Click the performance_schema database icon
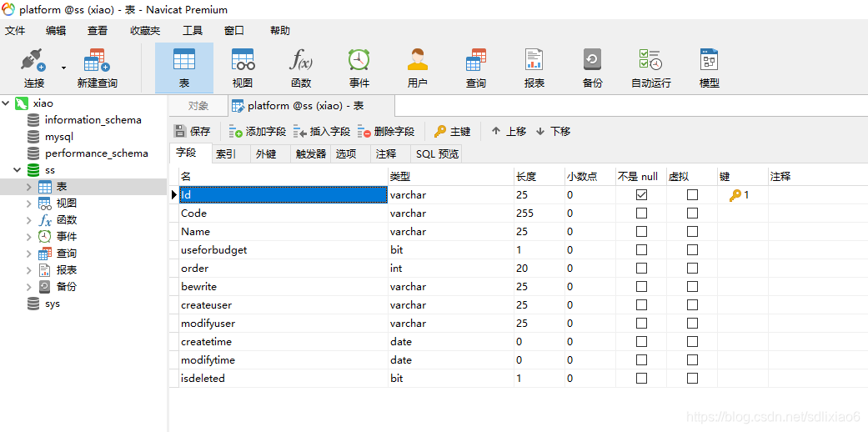This screenshot has height=432, width=868. click(33, 153)
